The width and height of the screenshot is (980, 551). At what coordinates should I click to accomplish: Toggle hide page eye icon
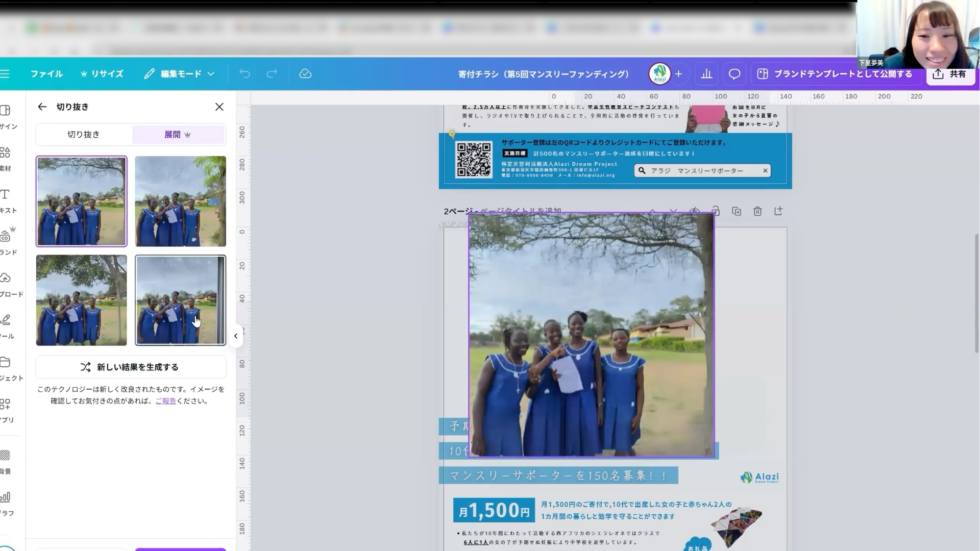(x=694, y=210)
